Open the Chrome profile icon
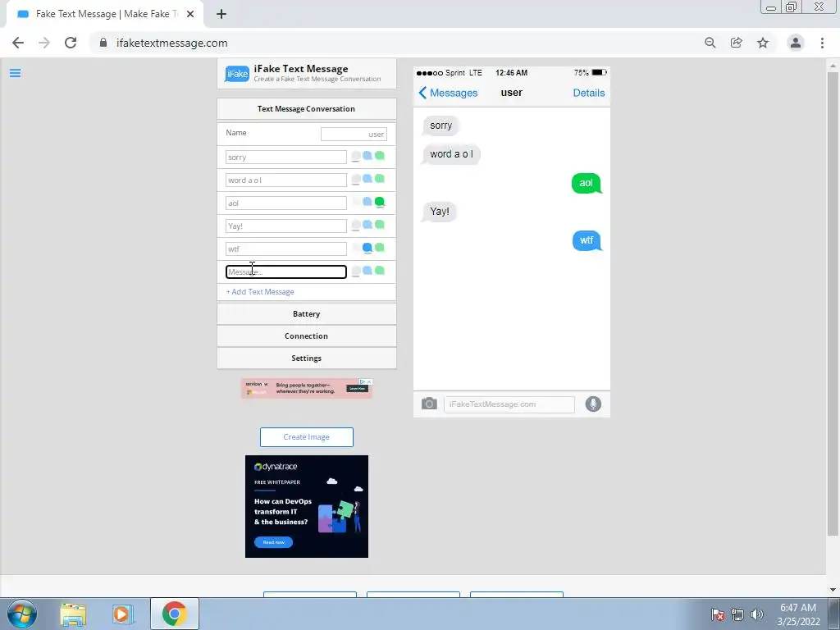The image size is (840, 630). [x=796, y=43]
